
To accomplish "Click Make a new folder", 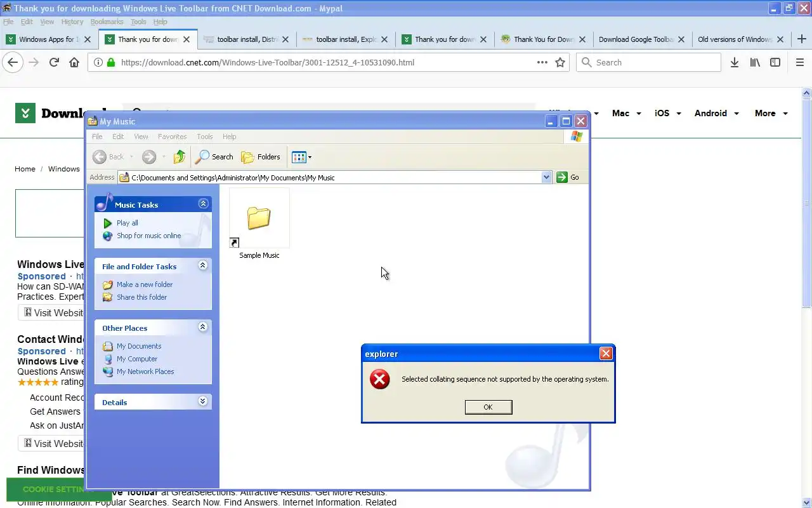I will 145,284.
